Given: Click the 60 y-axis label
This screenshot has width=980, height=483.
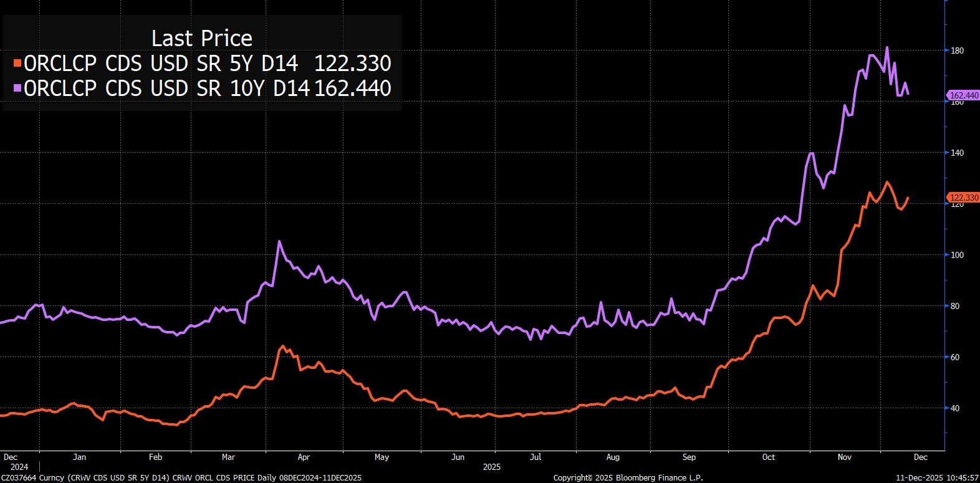Looking at the screenshot, I should tap(955, 358).
